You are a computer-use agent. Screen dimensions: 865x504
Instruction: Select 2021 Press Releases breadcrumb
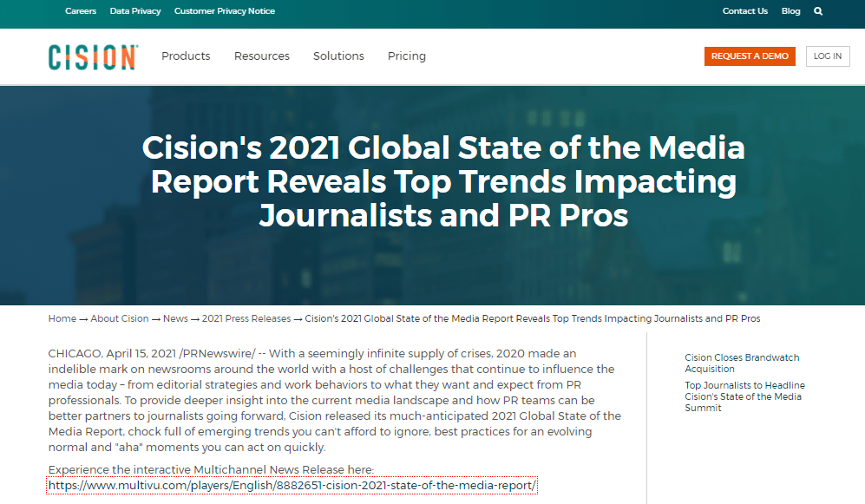(246, 318)
